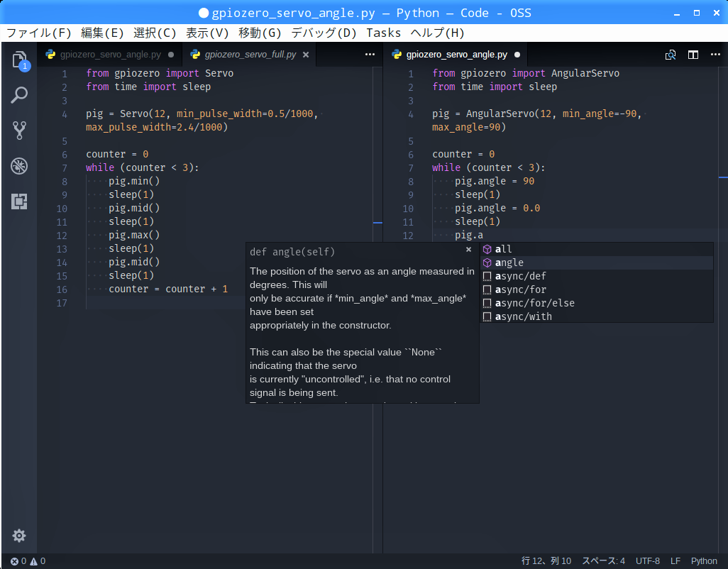Click 'pig.angle = 0.0' in right editor

coord(497,208)
